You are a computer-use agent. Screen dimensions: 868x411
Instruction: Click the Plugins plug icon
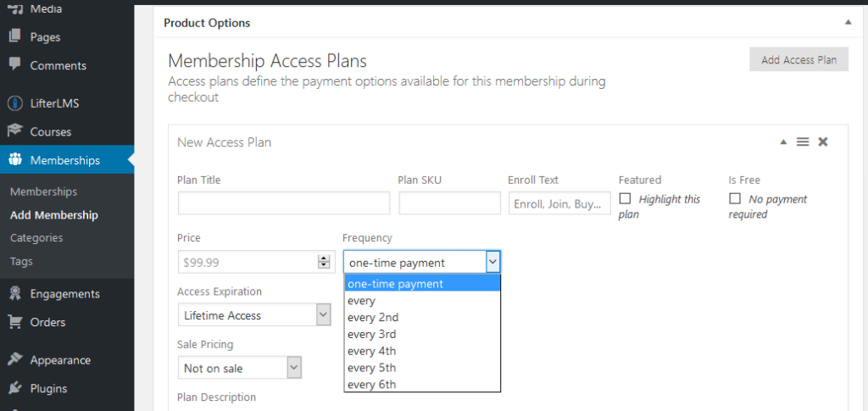(x=14, y=389)
